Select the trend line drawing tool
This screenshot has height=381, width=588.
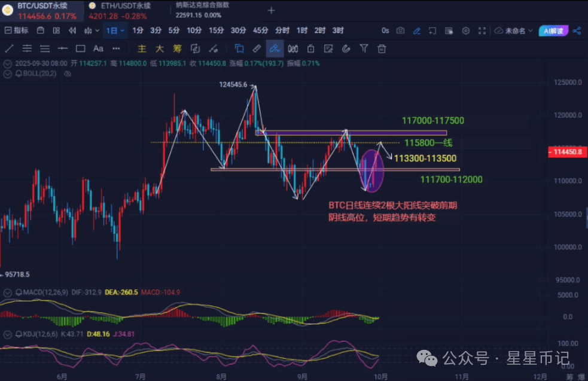click(x=10, y=48)
